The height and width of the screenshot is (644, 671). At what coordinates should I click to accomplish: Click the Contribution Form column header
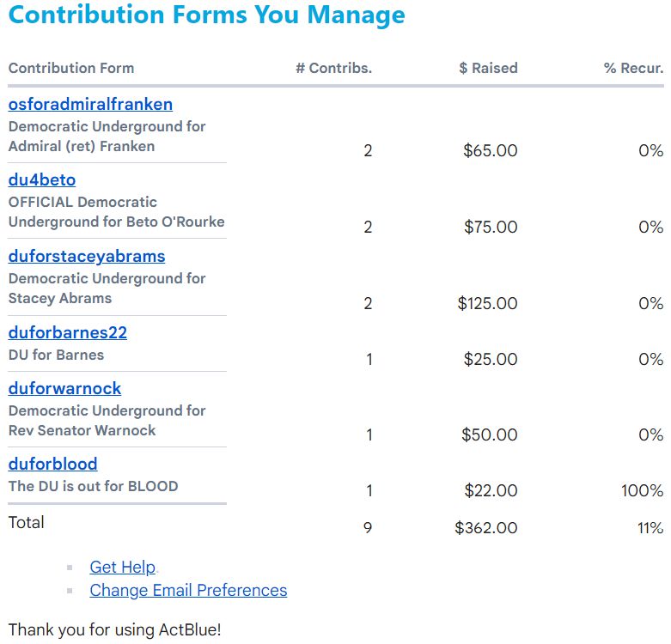(x=71, y=68)
